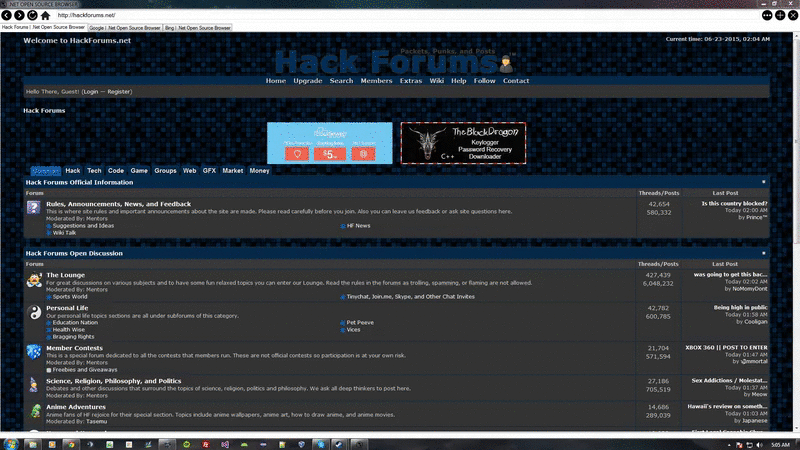Collapse Hack Forums Official Information section
800x450 pixels.
(764, 182)
